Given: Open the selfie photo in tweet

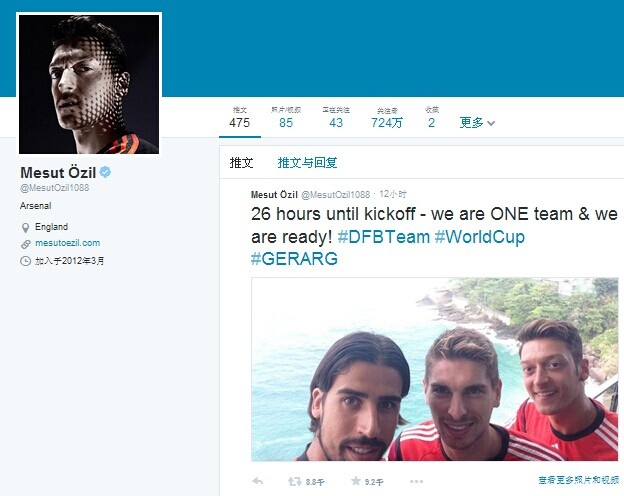Looking at the screenshot, I should point(435,369).
